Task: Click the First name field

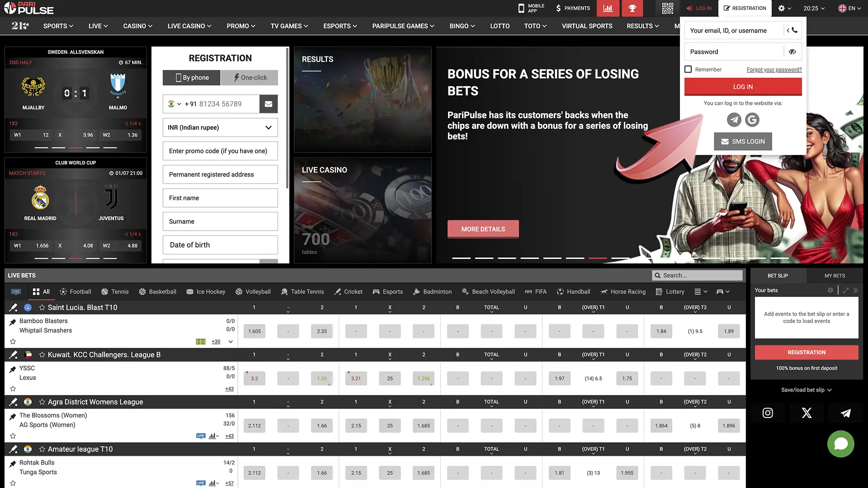Action: tap(220, 198)
